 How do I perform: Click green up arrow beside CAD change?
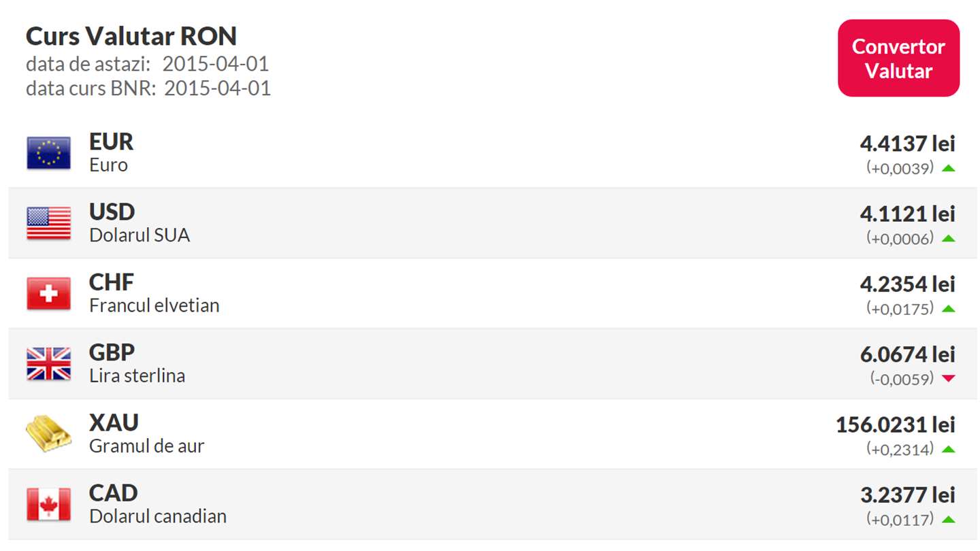point(949,520)
